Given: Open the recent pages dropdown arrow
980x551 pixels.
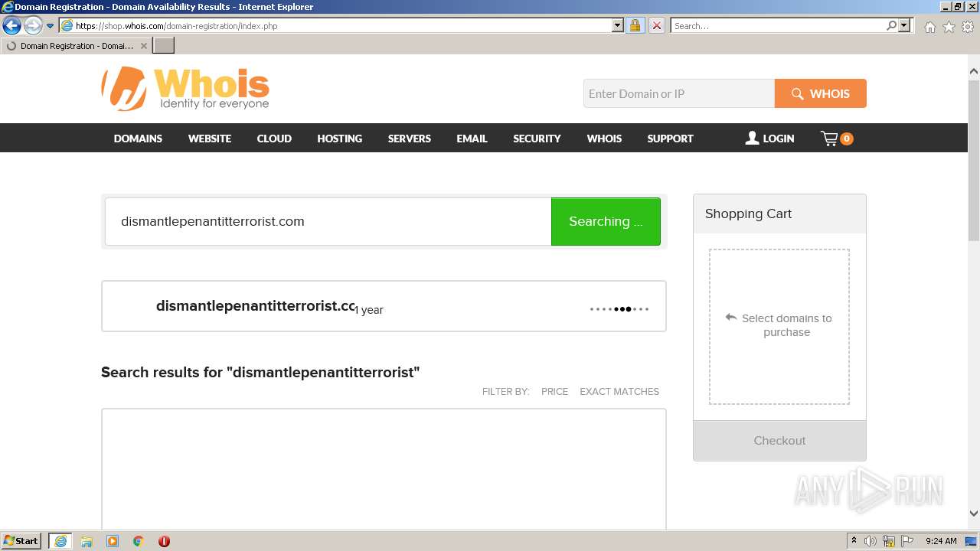Looking at the screenshot, I should tap(51, 26).
